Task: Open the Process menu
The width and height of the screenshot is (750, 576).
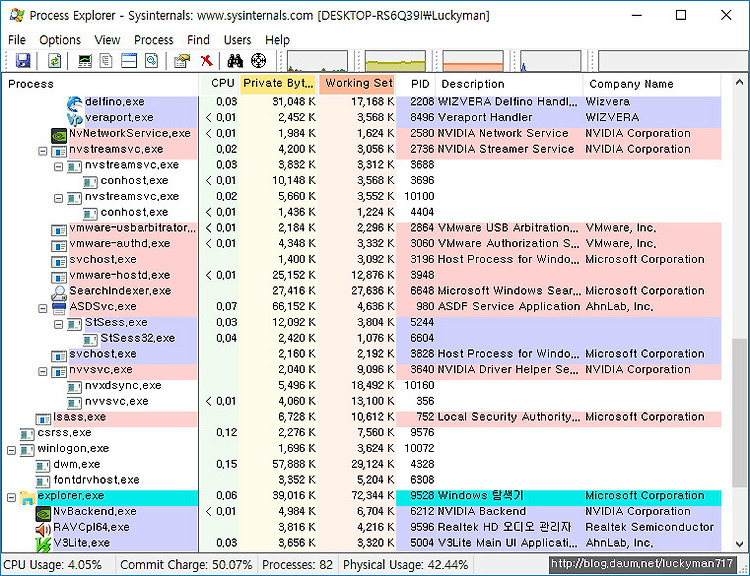Action: pyautogui.click(x=154, y=40)
